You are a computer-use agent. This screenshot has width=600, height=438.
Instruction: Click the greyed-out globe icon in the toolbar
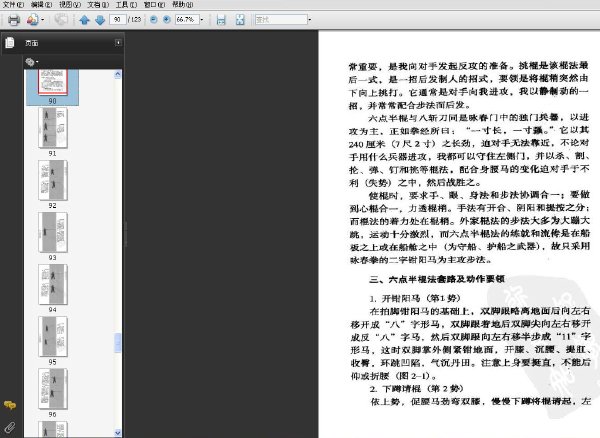tap(60, 20)
